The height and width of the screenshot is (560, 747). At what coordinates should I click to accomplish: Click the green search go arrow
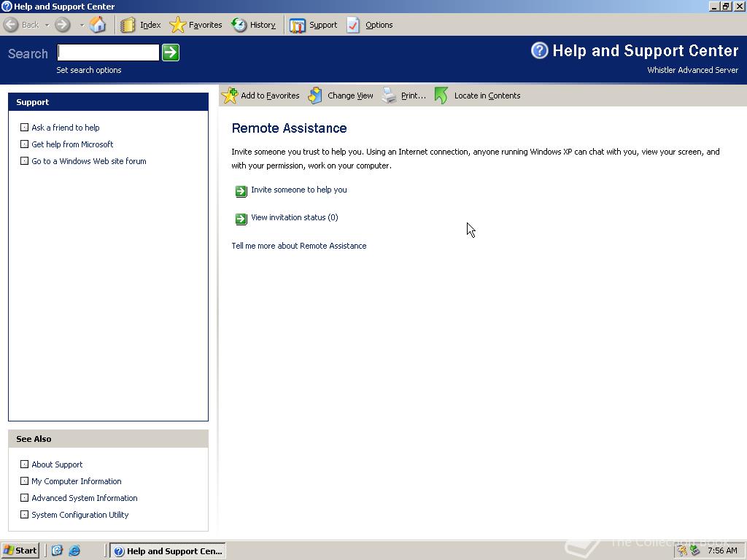point(171,52)
